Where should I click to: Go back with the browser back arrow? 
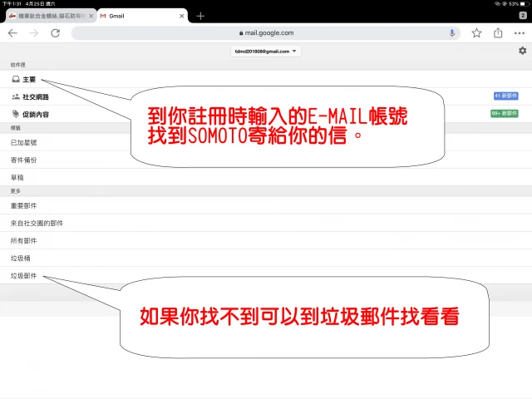pos(12,33)
